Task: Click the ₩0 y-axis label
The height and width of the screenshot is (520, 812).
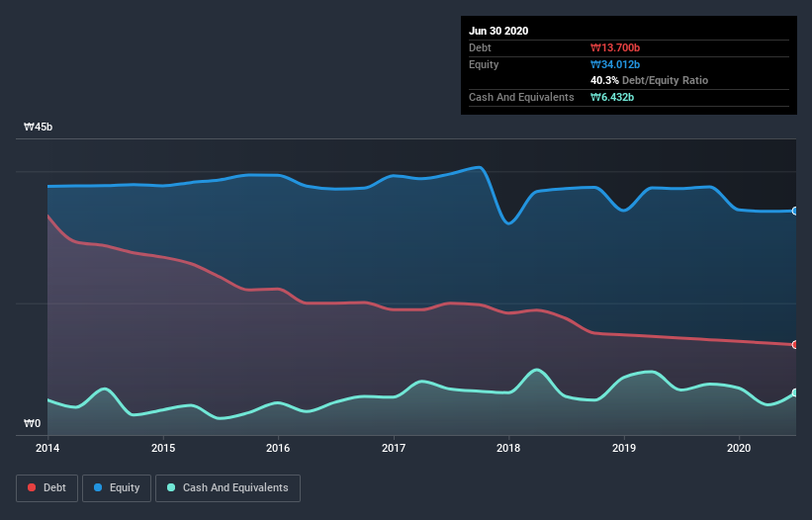Action: [x=32, y=424]
